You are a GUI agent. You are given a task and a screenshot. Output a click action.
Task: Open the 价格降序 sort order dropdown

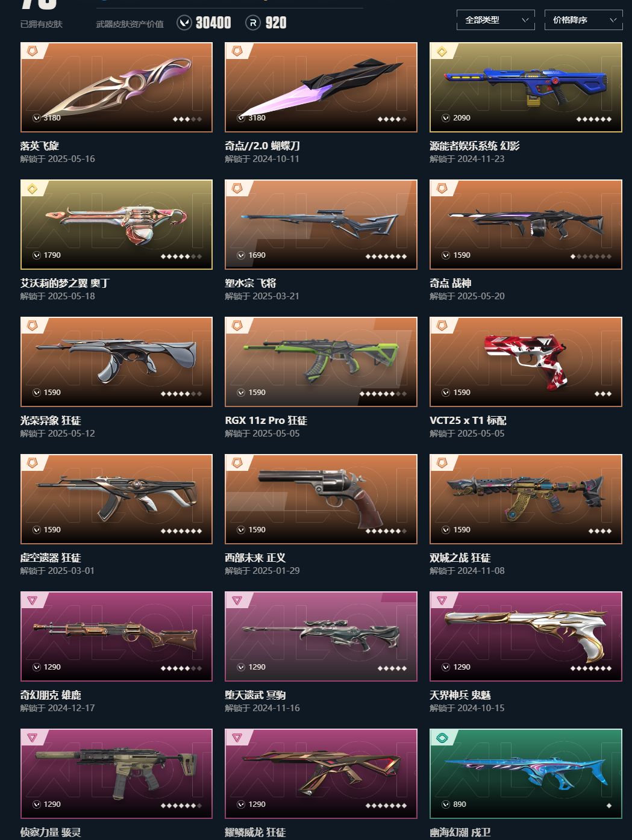tap(584, 20)
